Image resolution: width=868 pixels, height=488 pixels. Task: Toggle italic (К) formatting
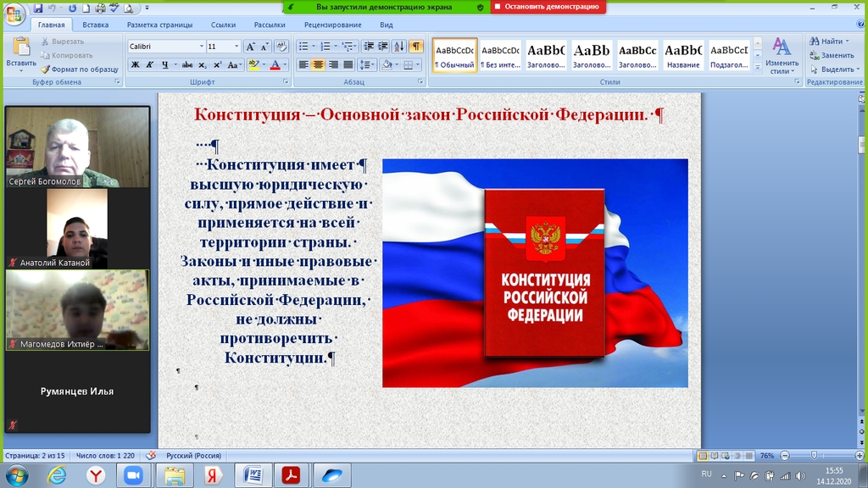pyautogui.click(x=149, y=64)
